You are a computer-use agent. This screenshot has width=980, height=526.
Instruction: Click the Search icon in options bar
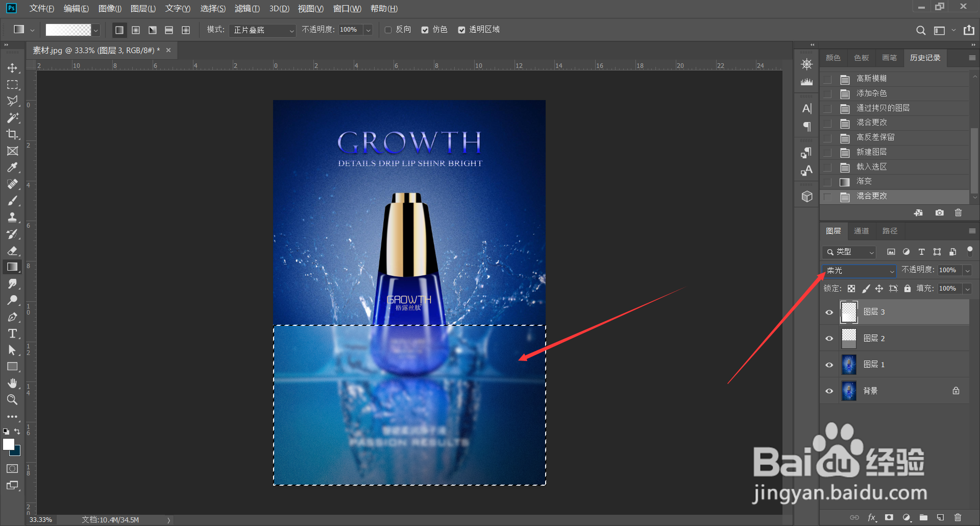[921, 30]
